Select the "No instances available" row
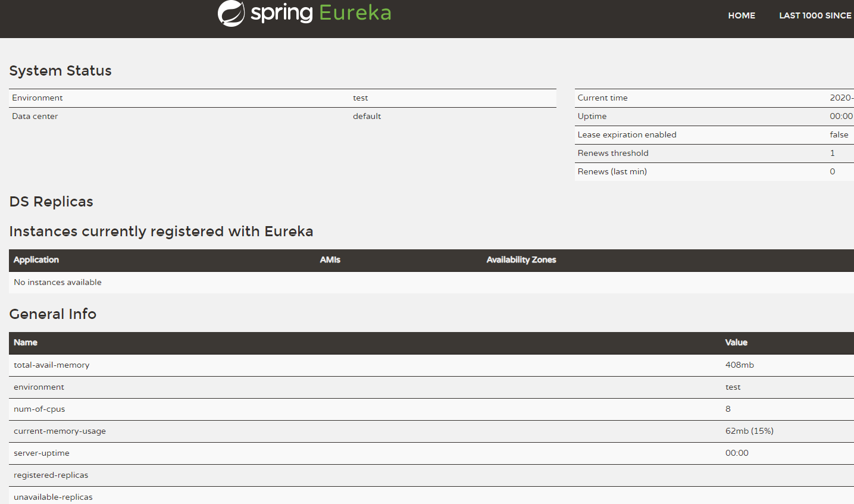Screen dimensions: 854x504 point(431,283)
